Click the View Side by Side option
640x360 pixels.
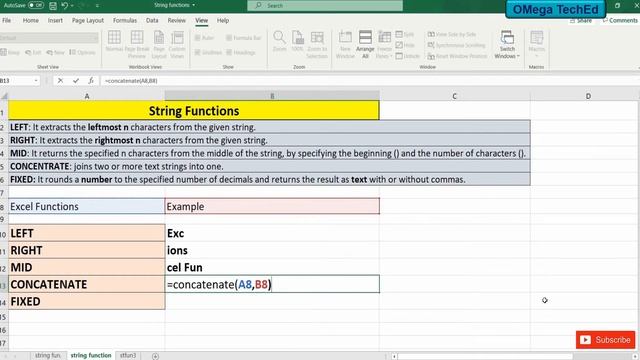point(452,34)
